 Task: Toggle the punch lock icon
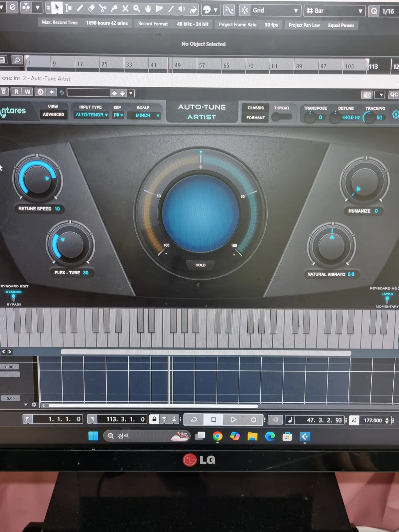click(154, 419)
